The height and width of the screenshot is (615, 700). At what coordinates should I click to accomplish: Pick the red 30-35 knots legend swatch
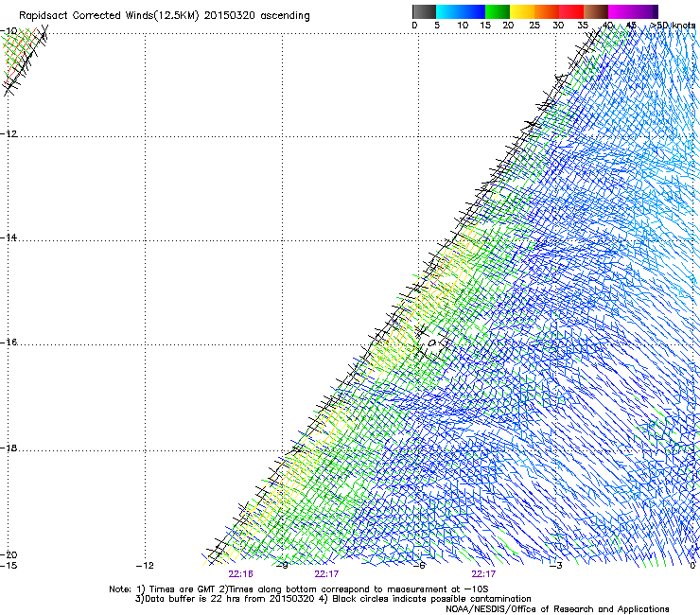tap(571, 11)
